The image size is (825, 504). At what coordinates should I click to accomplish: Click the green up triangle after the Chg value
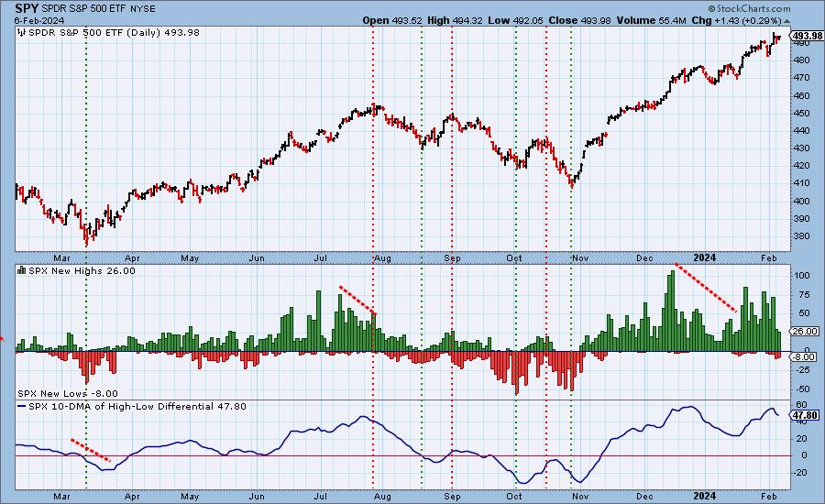786,21
